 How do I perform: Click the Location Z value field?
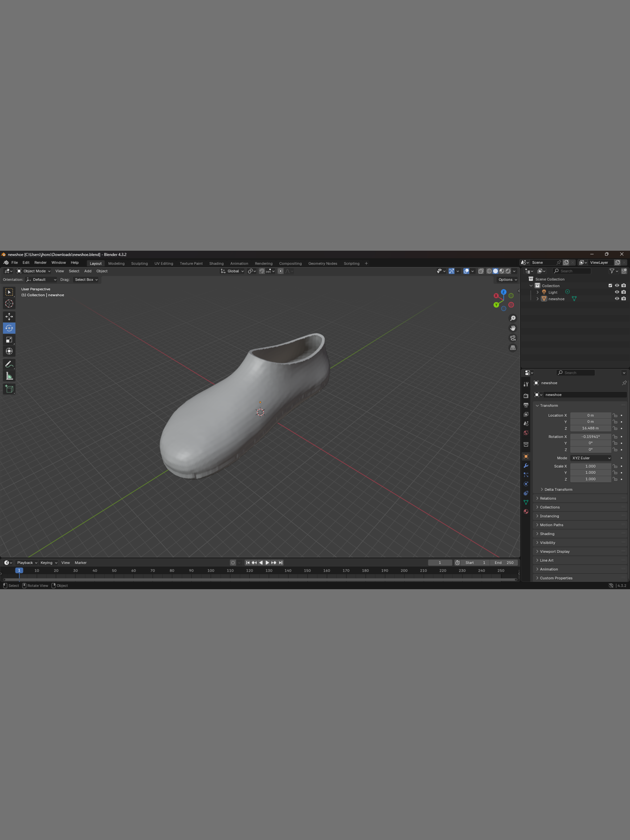[590, 428]
